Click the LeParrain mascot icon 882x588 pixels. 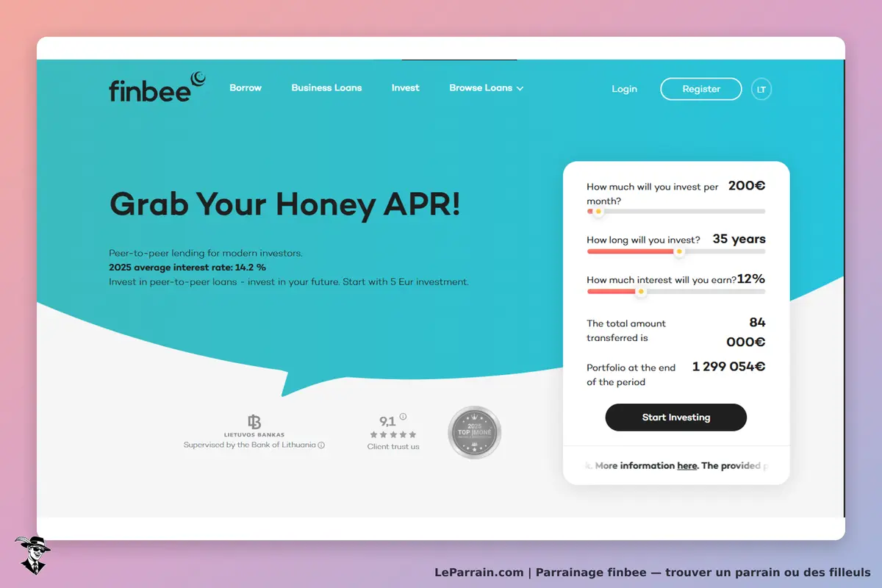click(x=32, y=555)
